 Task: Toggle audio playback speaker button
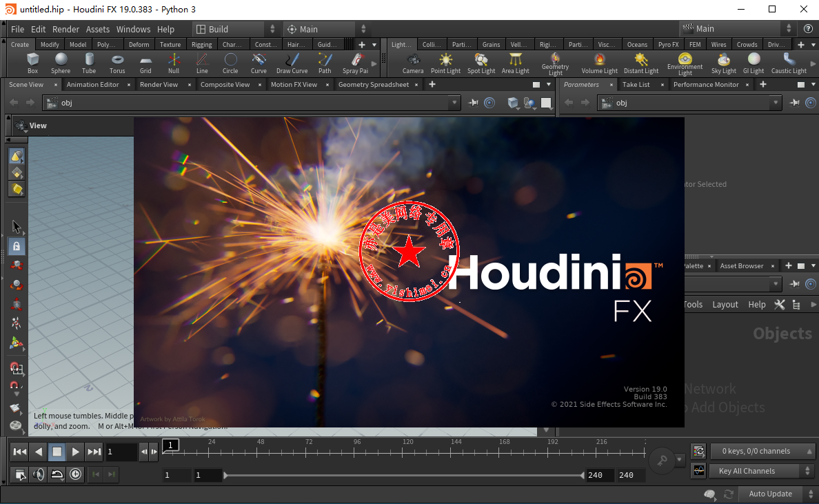pyautogui.click(x=39, y=474)
